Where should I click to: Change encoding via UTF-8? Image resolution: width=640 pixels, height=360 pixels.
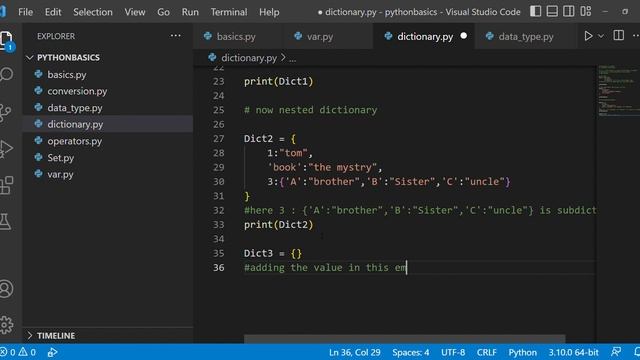(x=453, y=352)
